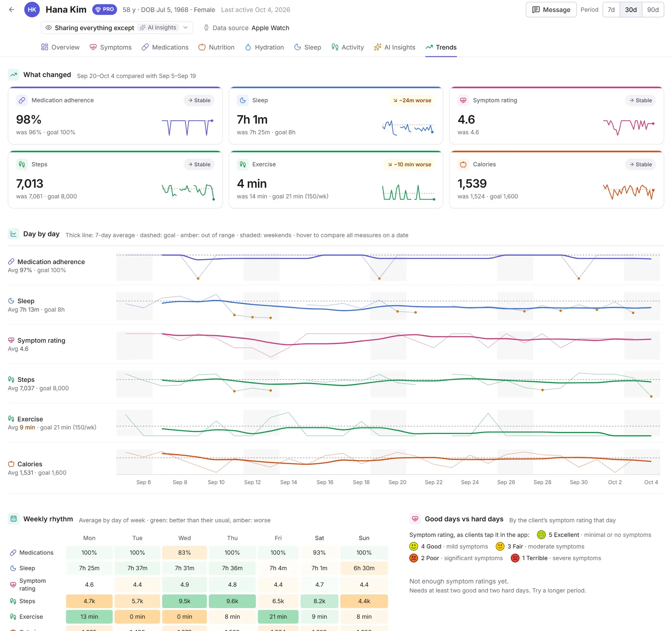Click the Good days vs hard days heart icon
The width and height of the screenshot is (672, 631).
[415, 519]
